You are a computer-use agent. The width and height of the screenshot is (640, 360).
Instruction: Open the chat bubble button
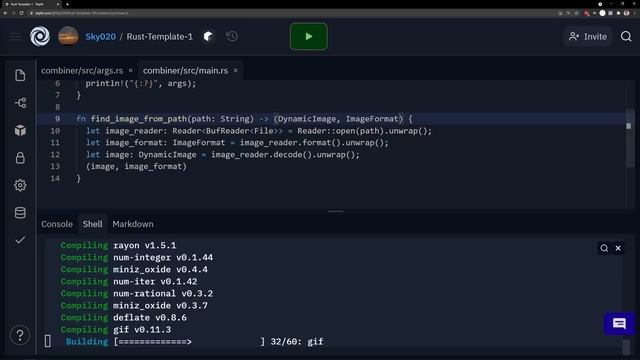coord(619,324)
